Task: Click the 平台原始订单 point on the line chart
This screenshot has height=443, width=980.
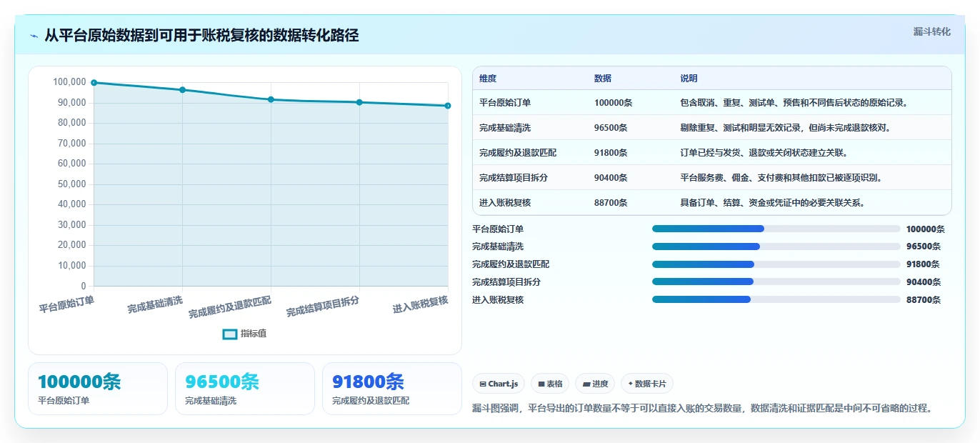Action: [x=94, y=83]
